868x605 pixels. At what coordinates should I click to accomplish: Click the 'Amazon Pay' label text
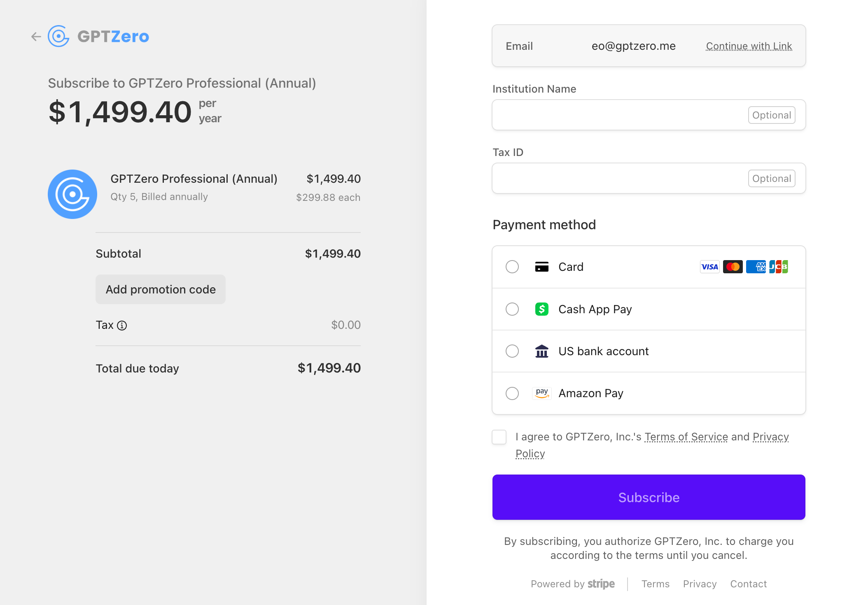[x=591, y=393]
